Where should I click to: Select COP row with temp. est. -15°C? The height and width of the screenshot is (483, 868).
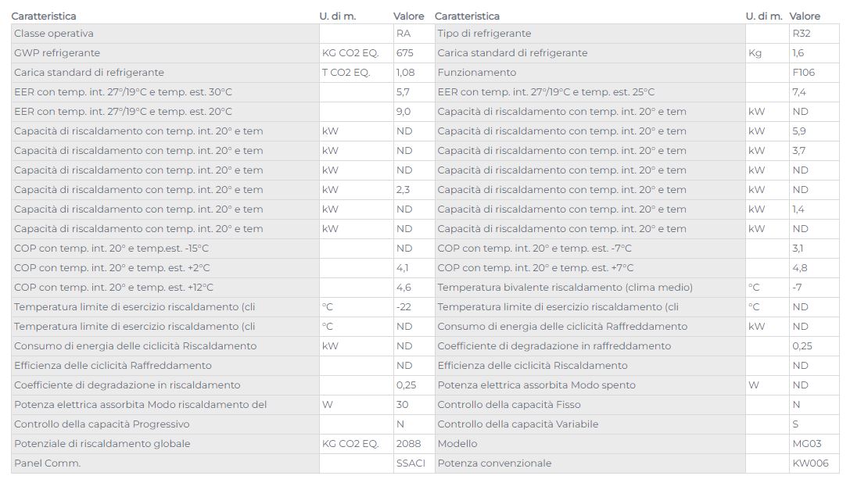click(x=223, y=249)
